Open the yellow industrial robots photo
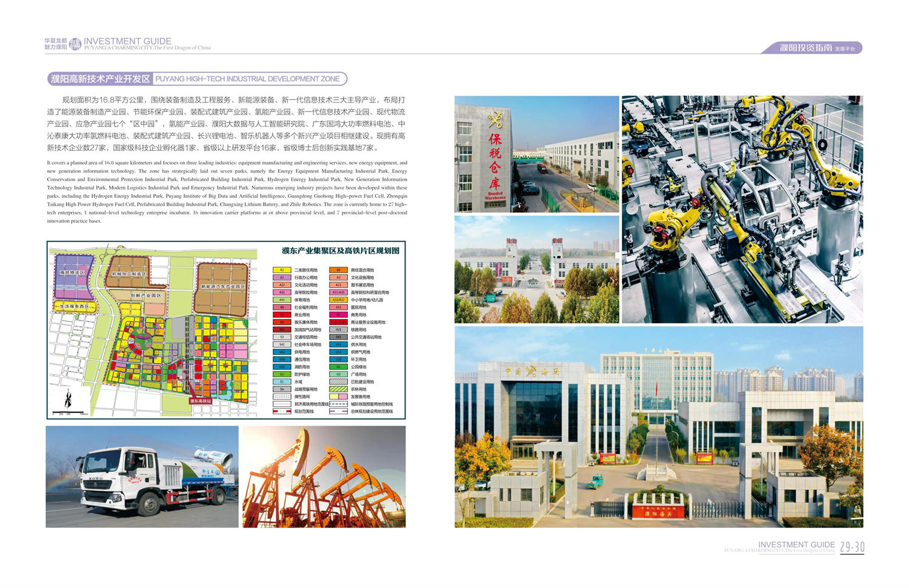The image size is (909, 588). pyautogui.click(x=742, y=209)
